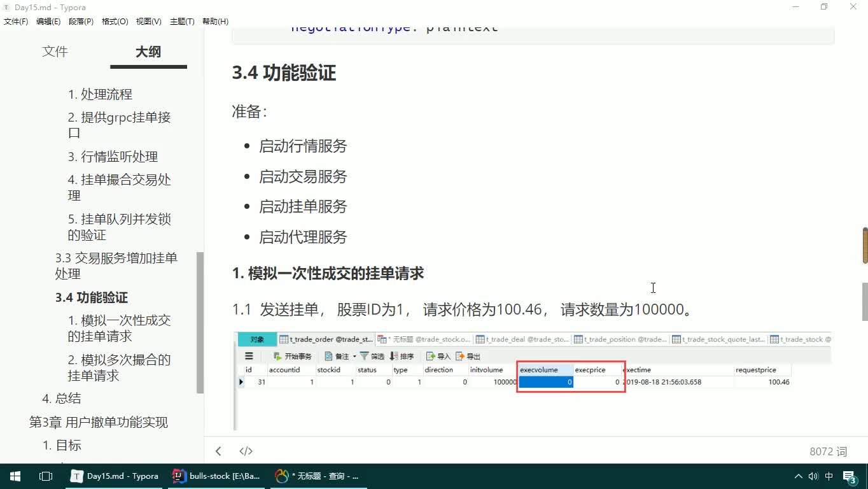Go to outline item 1. 处理流程
Image resolution: width=868 pixels, height=489 pixels.
click(x=100, y=94)
